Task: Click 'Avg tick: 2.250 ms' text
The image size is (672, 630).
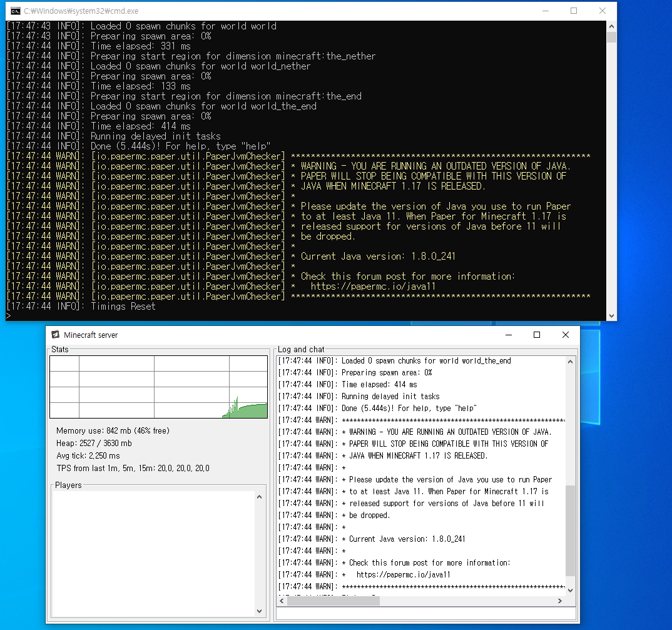Action: (88, 455)
